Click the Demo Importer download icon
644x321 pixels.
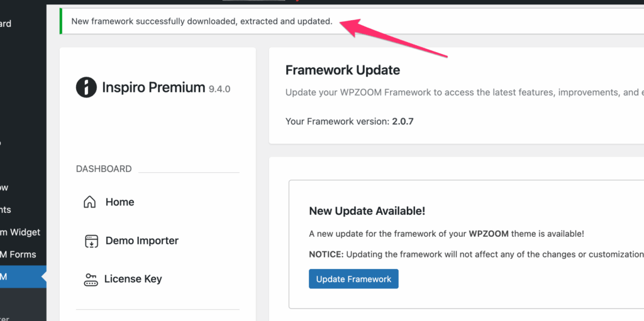click(x=91, y=241)
